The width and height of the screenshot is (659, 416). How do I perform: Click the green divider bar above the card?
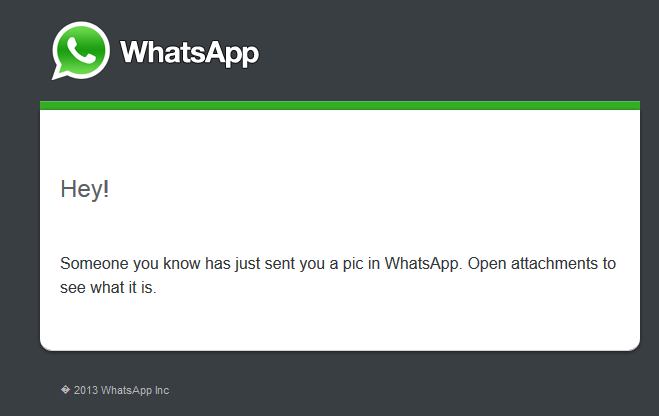(339, 105)
